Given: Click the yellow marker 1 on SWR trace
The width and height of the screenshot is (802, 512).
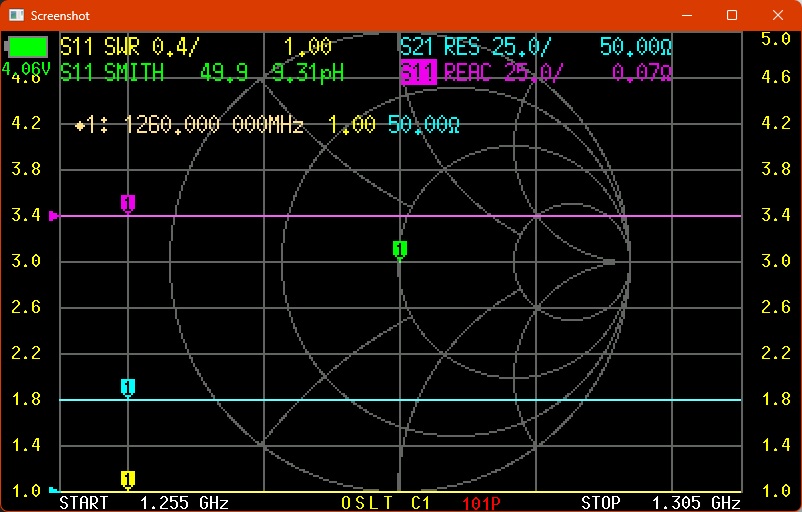Looking at the screenshot, I should [128, 479].
